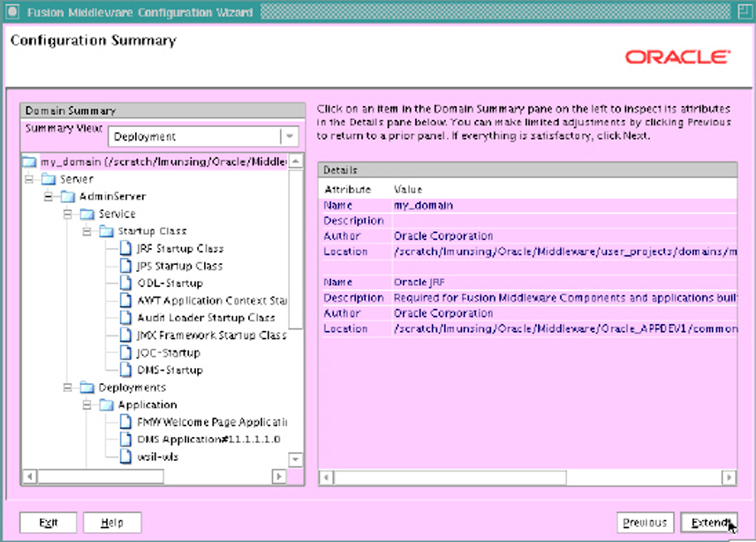Screen dimensions: 756x542
Task: Click the Service folder icon
Action: pyautogui.click(x=87, y=214)
